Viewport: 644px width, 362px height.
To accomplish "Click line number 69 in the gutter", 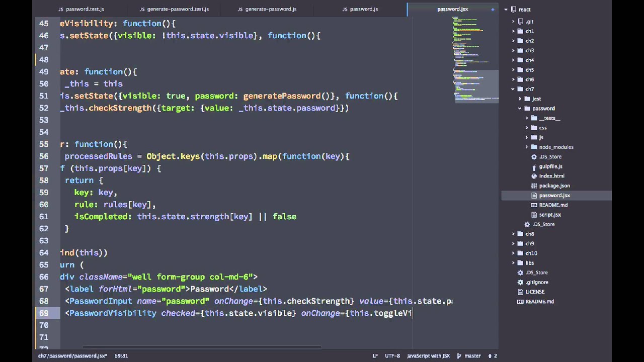I will pyautogui.click(x=44, y=313).
